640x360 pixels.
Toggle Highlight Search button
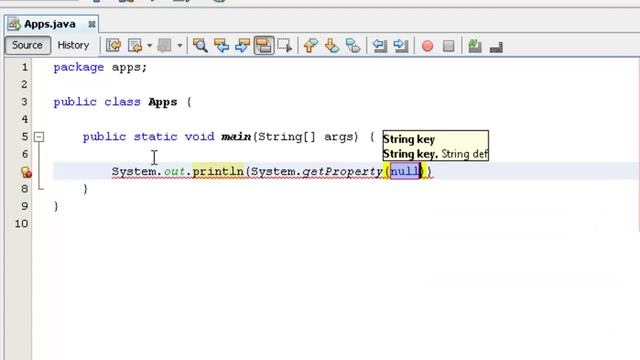(x=264, y=45)
